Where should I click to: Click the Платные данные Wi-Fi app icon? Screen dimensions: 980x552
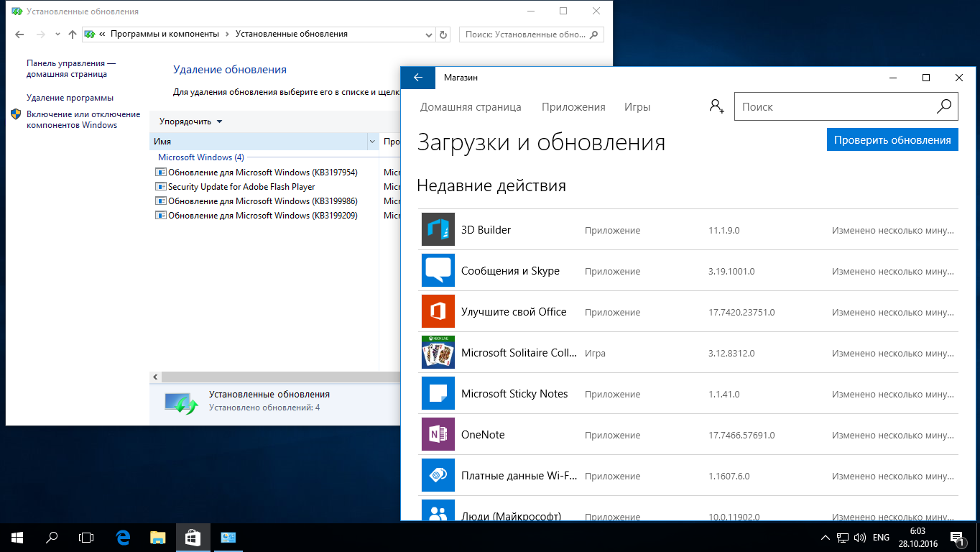438,476
